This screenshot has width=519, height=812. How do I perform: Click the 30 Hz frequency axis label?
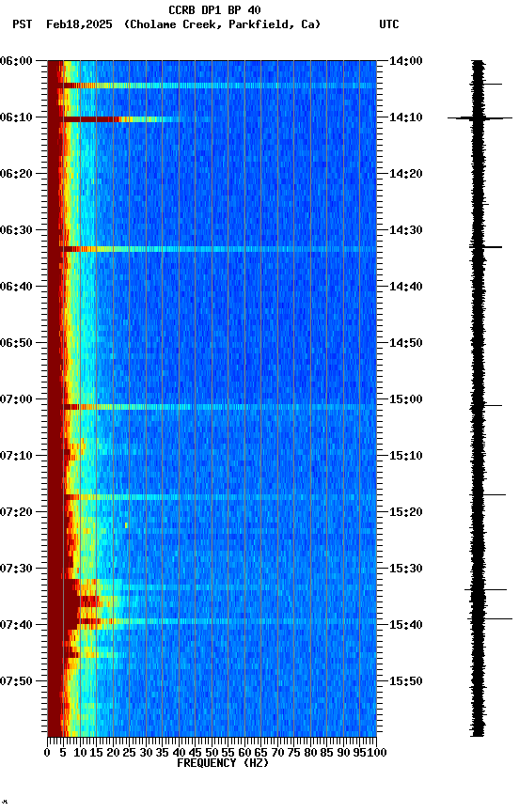click(x=146, y=753)
